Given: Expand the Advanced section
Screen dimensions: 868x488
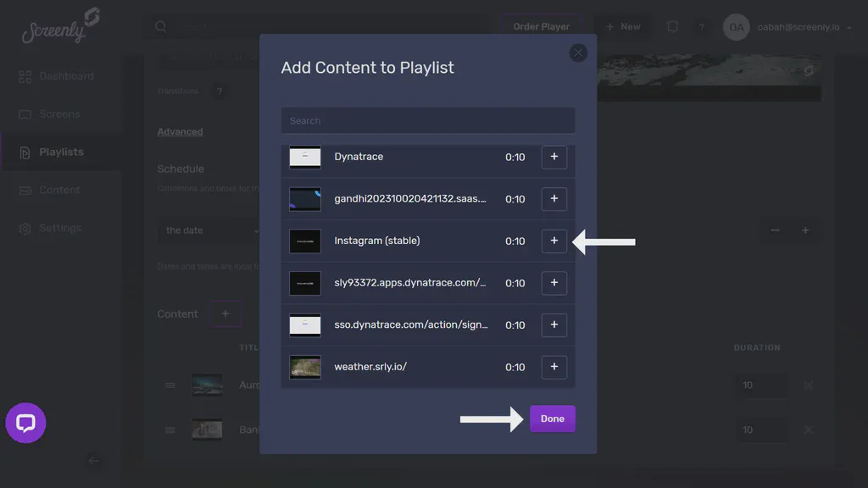Looking at the screenshot, I should [x=180, y=131].
